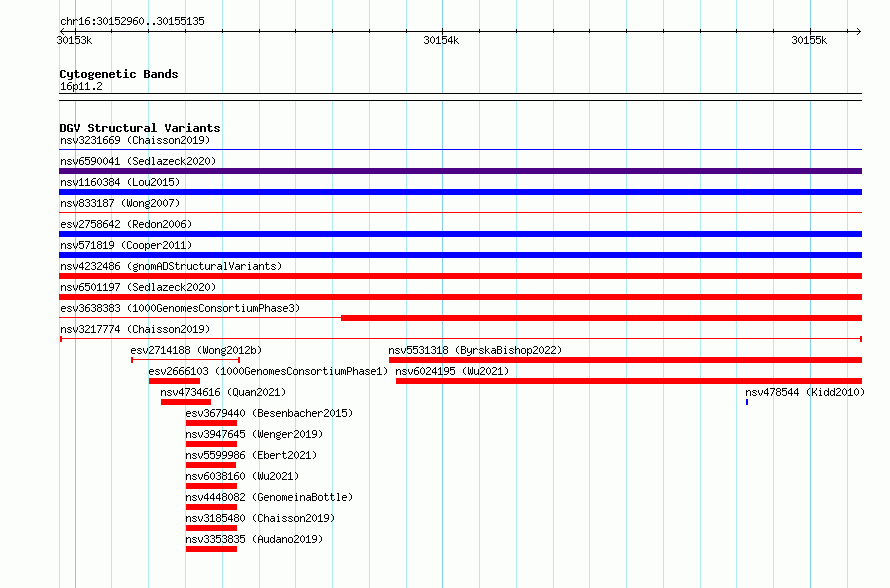Click the chr16:30152960..30155135 coordinate label

(132, 21)
